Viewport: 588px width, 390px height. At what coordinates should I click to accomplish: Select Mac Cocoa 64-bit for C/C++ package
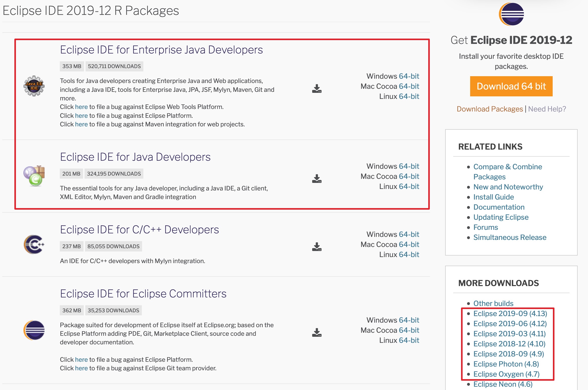[x=409, y=244]
